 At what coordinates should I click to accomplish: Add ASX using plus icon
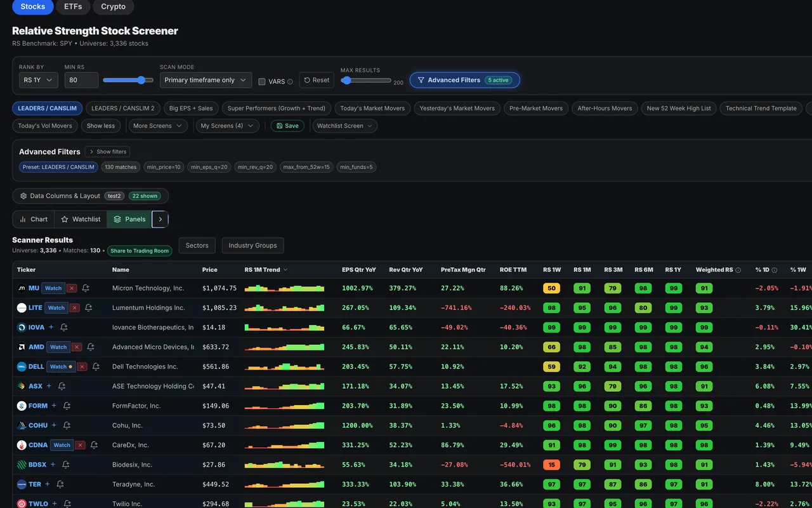(x=49, y=386)
